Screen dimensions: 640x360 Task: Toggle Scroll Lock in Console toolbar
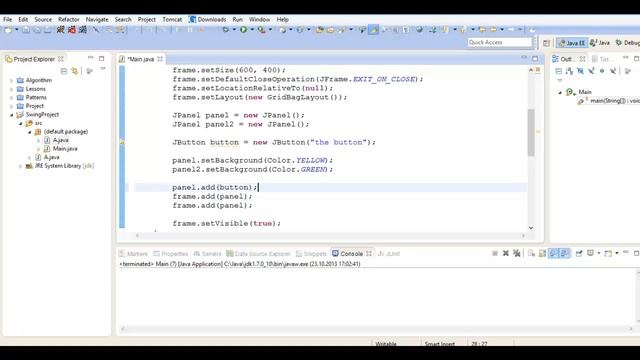542,253
